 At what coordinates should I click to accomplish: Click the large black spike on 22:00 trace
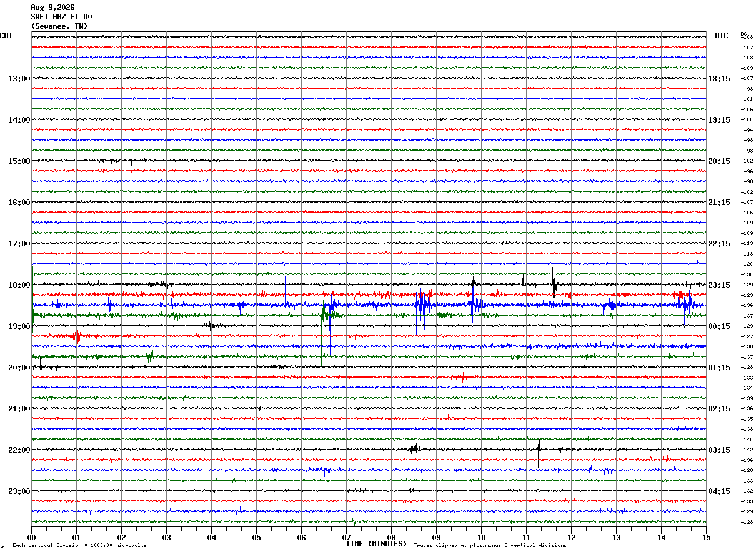pos(539,451)
